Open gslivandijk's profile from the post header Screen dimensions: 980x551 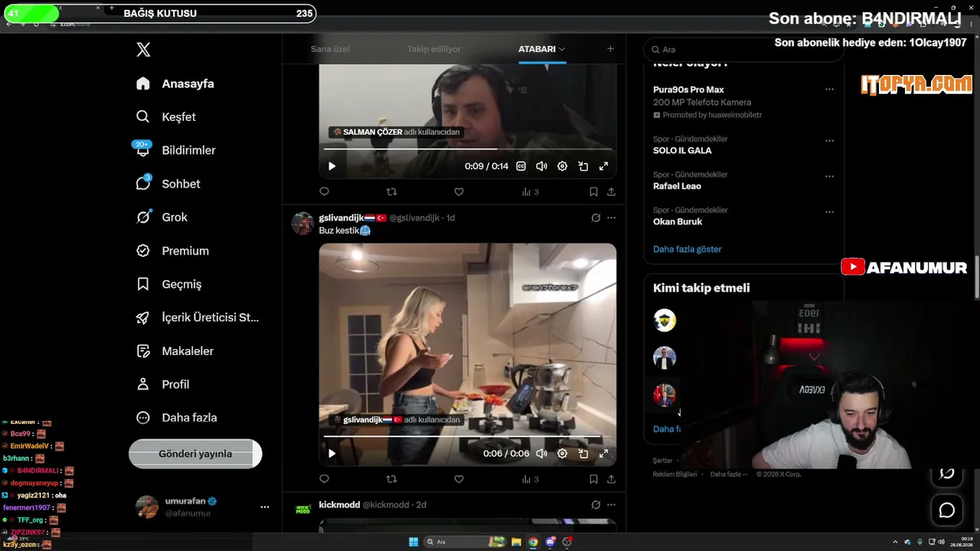(x=341, y=218)
